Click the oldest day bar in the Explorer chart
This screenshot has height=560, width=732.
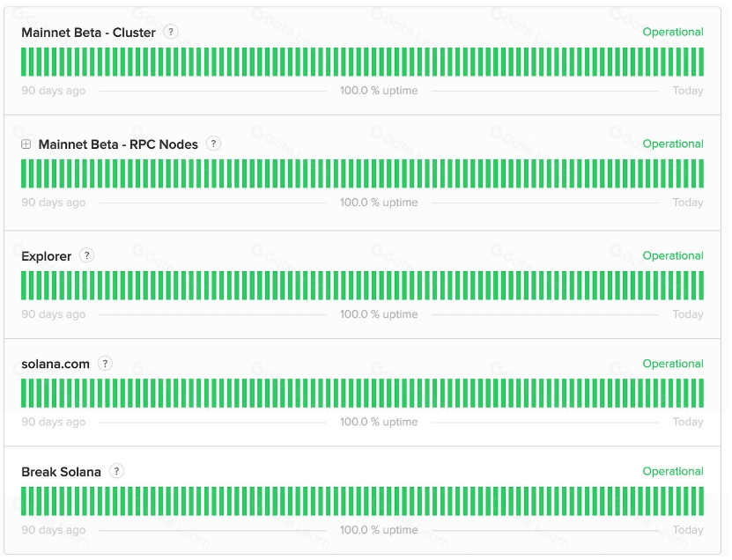[x=24, y=285]
